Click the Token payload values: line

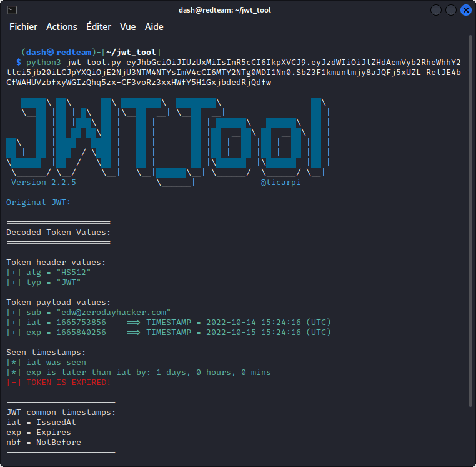point(58,303)
